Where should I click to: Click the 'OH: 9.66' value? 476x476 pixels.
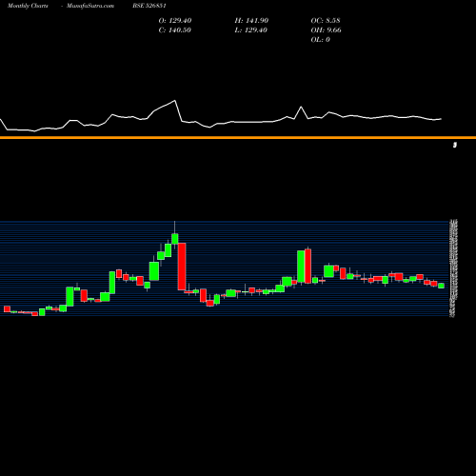(327, 30)
